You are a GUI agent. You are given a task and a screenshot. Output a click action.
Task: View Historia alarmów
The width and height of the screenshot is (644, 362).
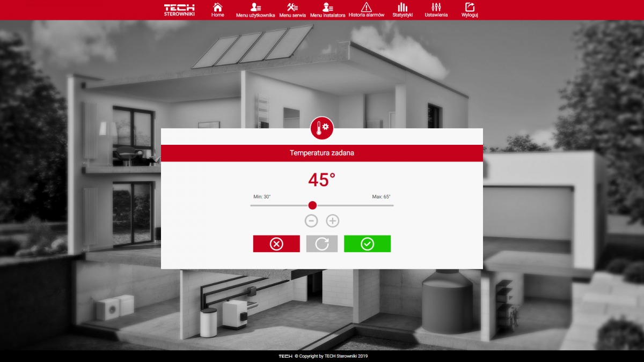367,10
